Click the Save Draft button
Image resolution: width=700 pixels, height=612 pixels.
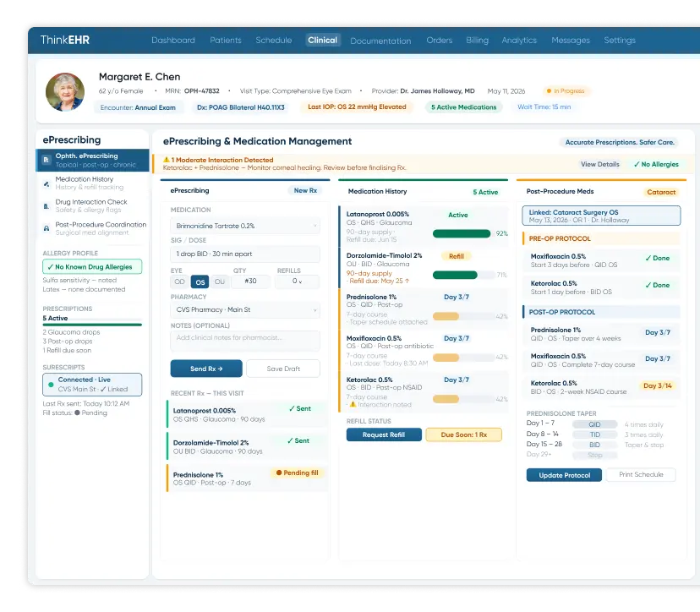point(283,369)
